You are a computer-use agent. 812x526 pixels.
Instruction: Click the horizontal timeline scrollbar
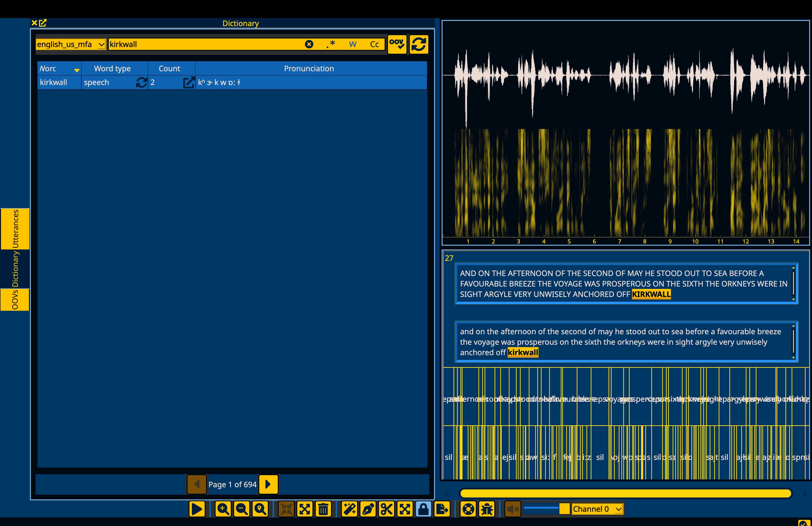coord(625,493)
